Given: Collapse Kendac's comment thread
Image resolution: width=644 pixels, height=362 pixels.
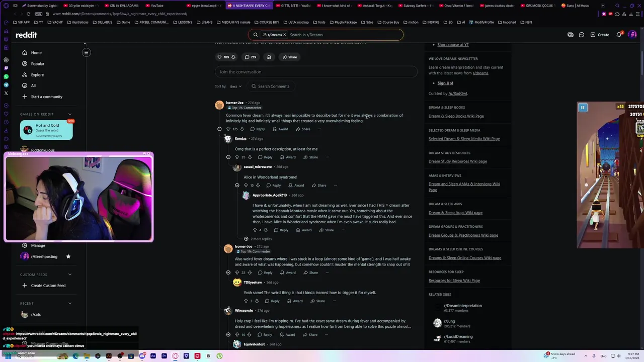Looking at the screenshot, I should click(x=228, y=157).
